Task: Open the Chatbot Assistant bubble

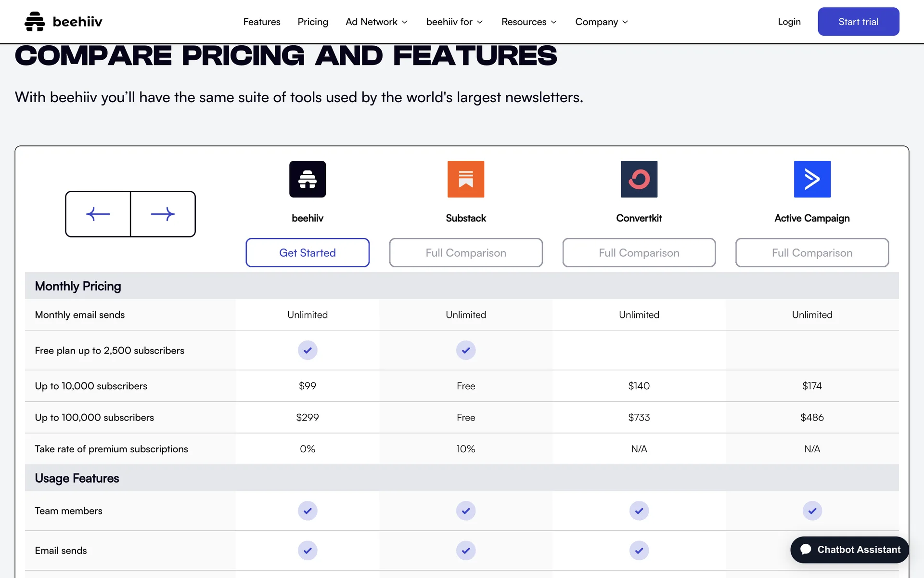Action: pos(849,550)
